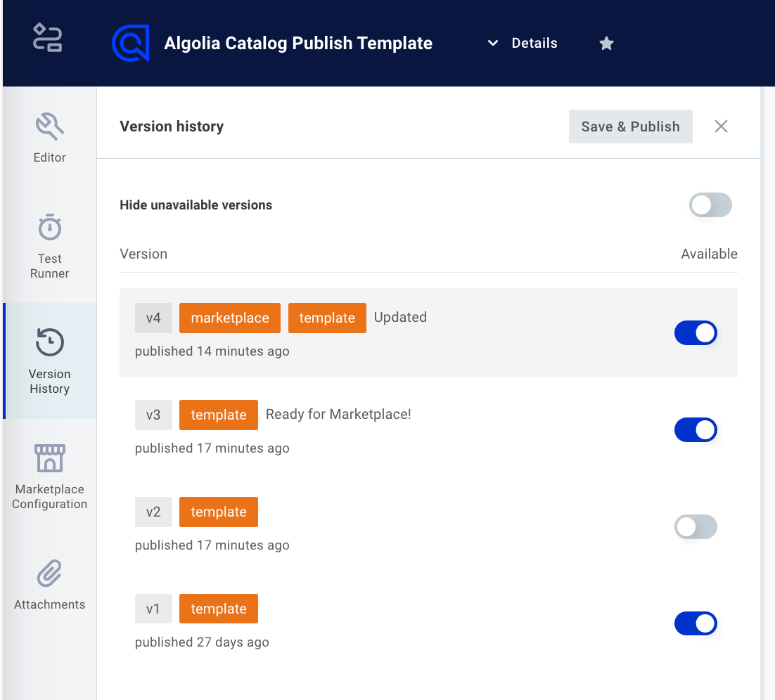This screenshot has width=775, height=700.
Task: Open the Test Runner sidebar tab
Action: [x=49, y=247]
